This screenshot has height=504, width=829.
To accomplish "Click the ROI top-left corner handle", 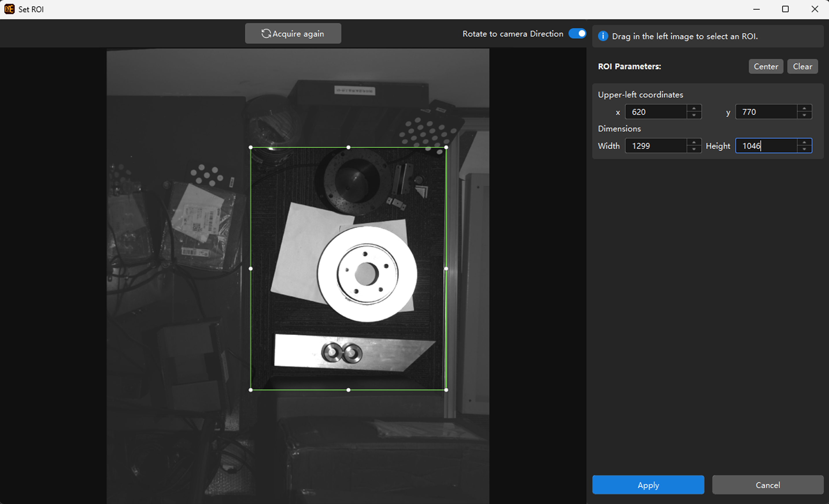I will click(251, 147).
